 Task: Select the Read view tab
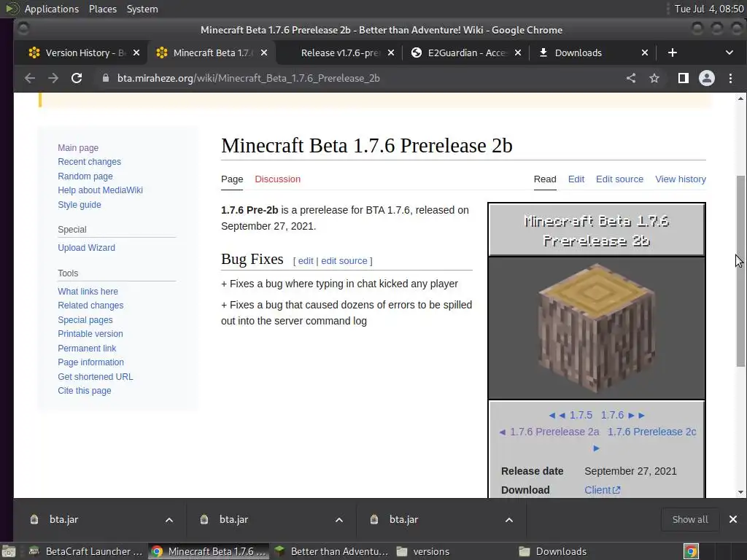(545, 179)
